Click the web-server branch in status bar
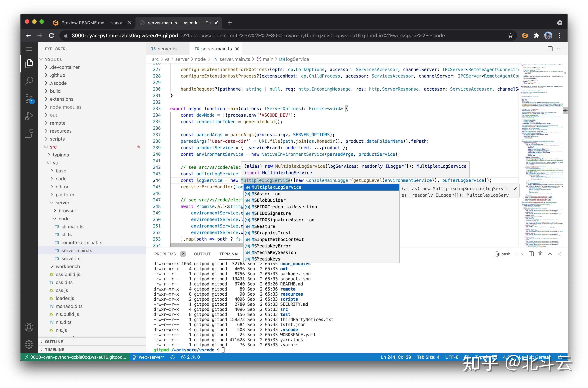The height and width of the screenshot is (388, 588). tap(149, 357)
